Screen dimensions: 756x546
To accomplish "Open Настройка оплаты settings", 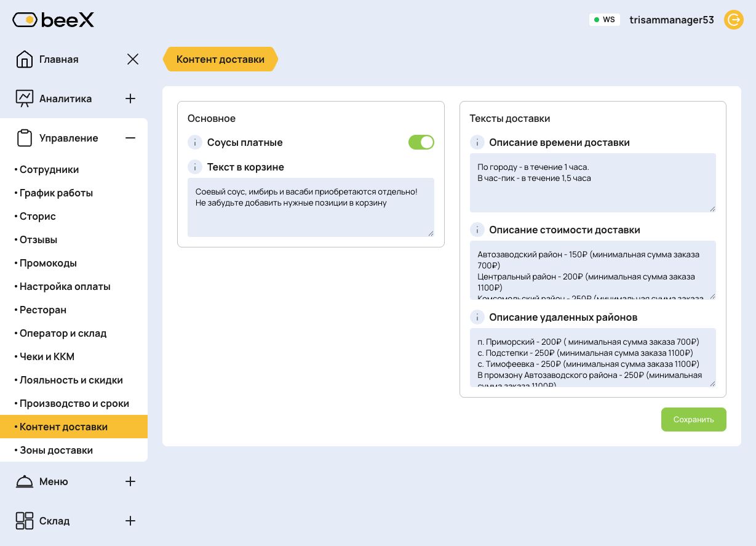I will pyautogui.click(x=74, y=286).
